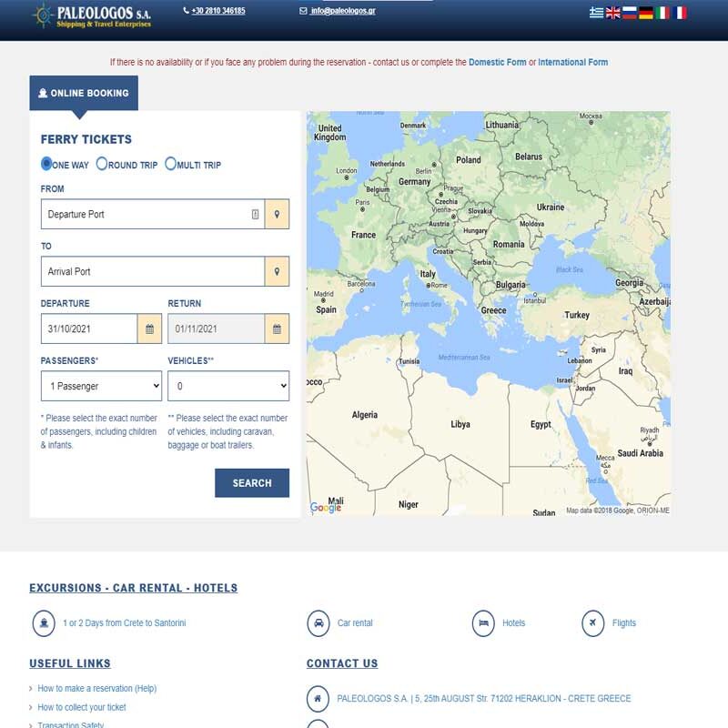
Task: Click the Domestic Form link
Action: [497, 63]
